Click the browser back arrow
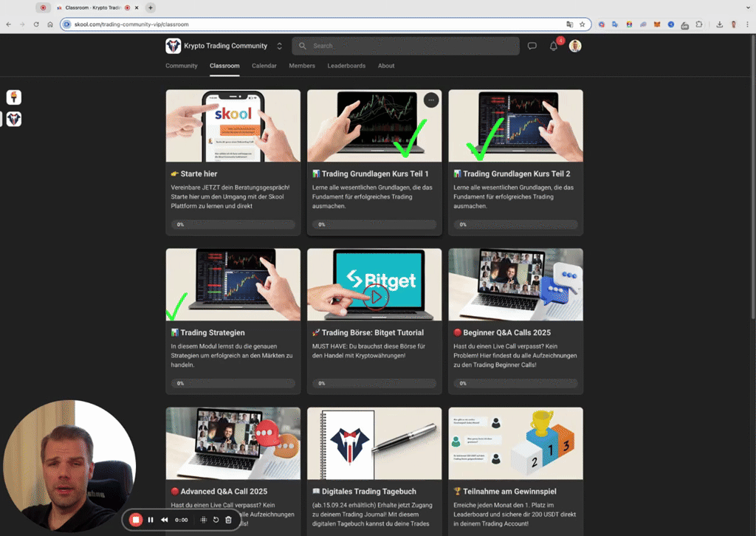Viewport: 756px width, 536px height. (x=8, y=24)
